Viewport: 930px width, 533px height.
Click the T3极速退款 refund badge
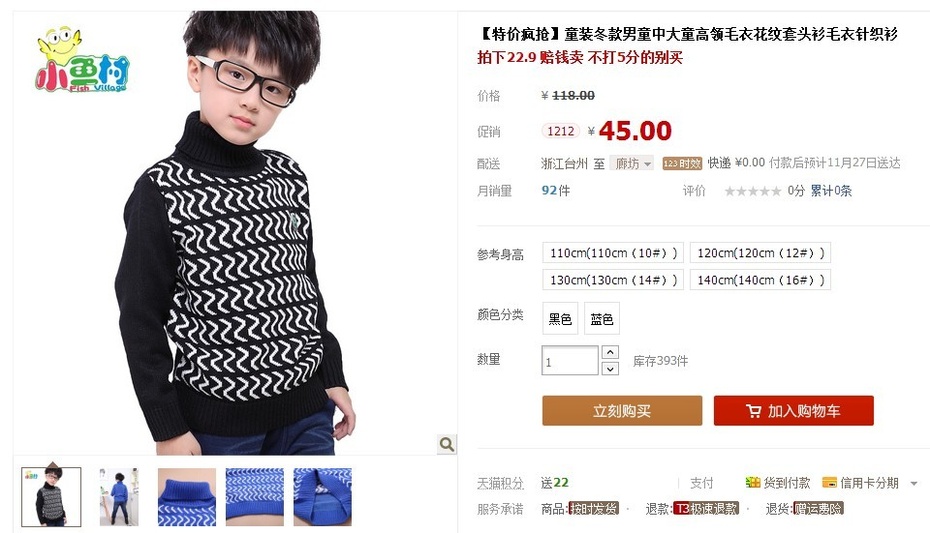click(706, 509)
